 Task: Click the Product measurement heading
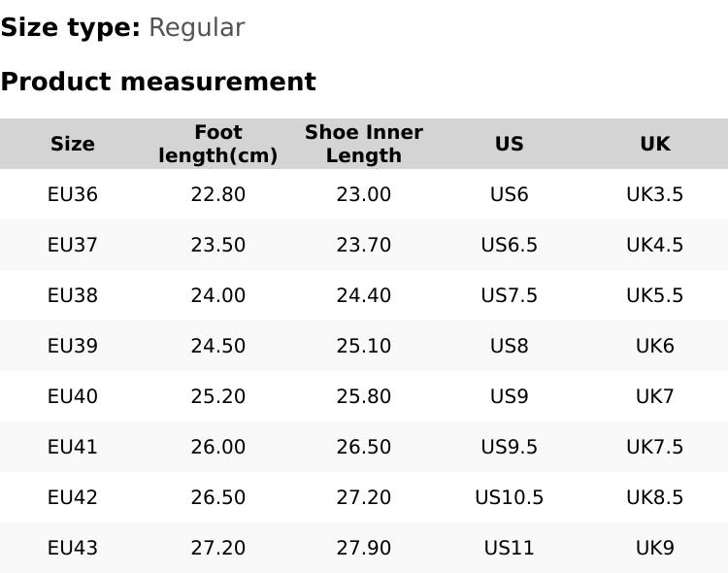(158, 82)
